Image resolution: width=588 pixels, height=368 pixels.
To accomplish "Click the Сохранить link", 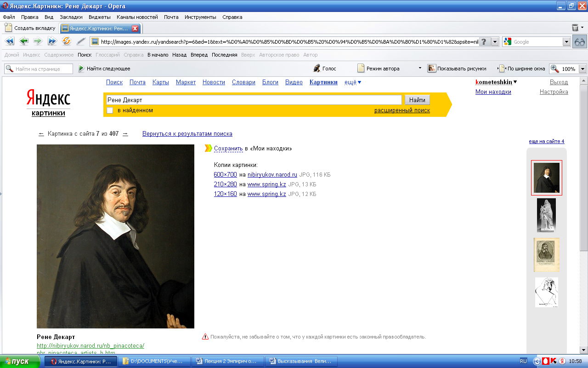I will (x=228, y=149).
